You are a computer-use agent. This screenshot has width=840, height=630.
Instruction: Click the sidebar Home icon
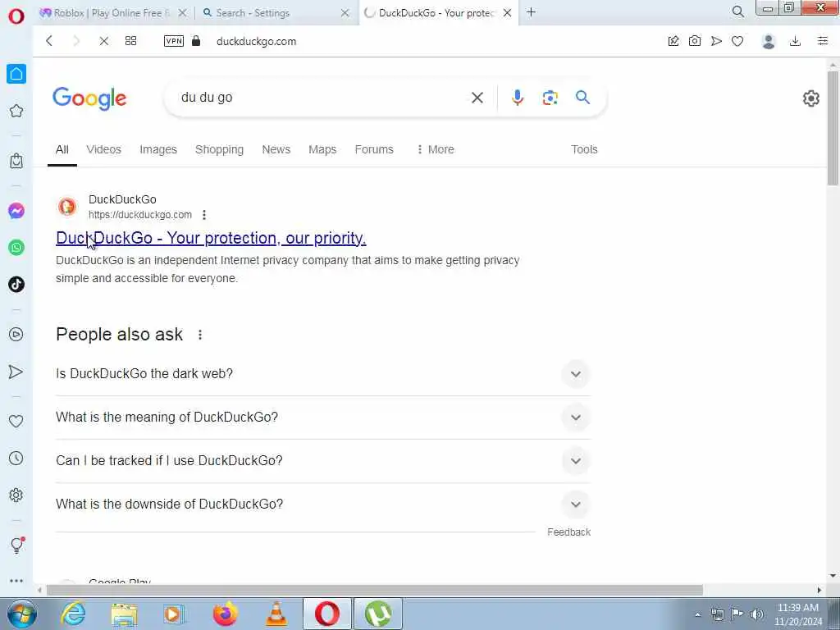click(16, 74)
